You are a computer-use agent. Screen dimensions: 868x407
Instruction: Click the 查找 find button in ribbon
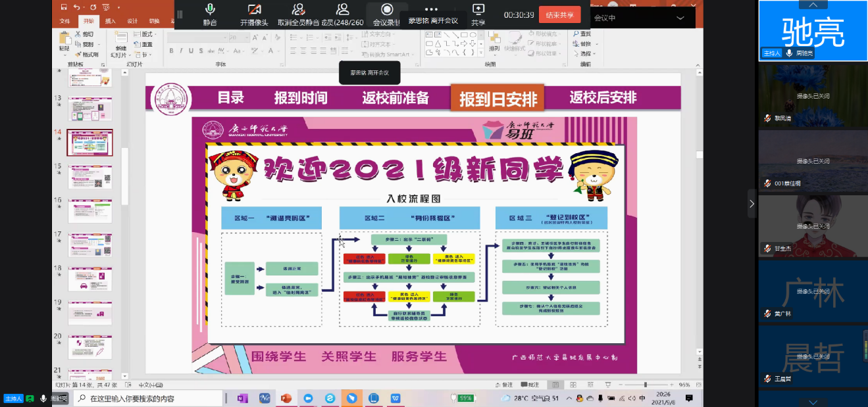(581, 34)
